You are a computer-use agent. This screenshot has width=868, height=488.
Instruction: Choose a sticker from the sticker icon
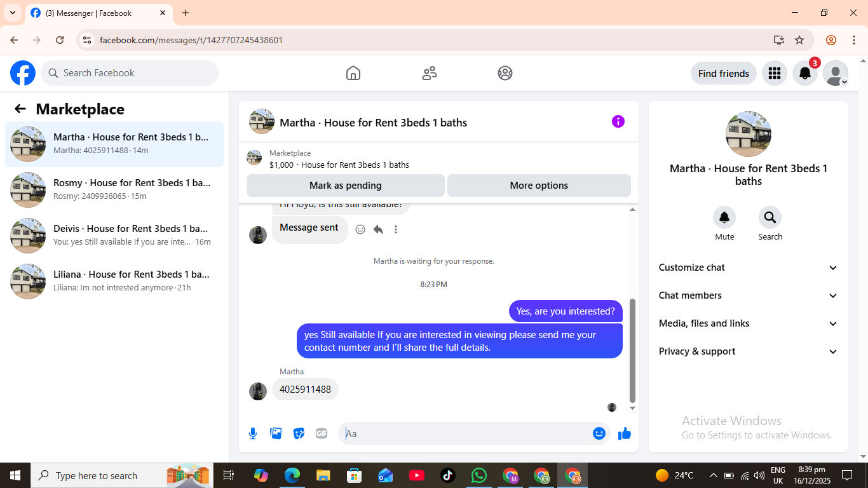pos(299,433)
